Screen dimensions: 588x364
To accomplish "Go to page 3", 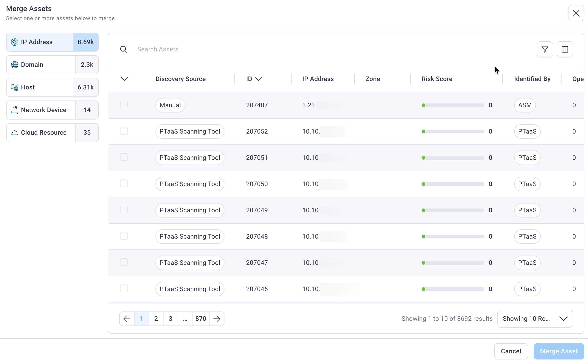I will [171, 318].
